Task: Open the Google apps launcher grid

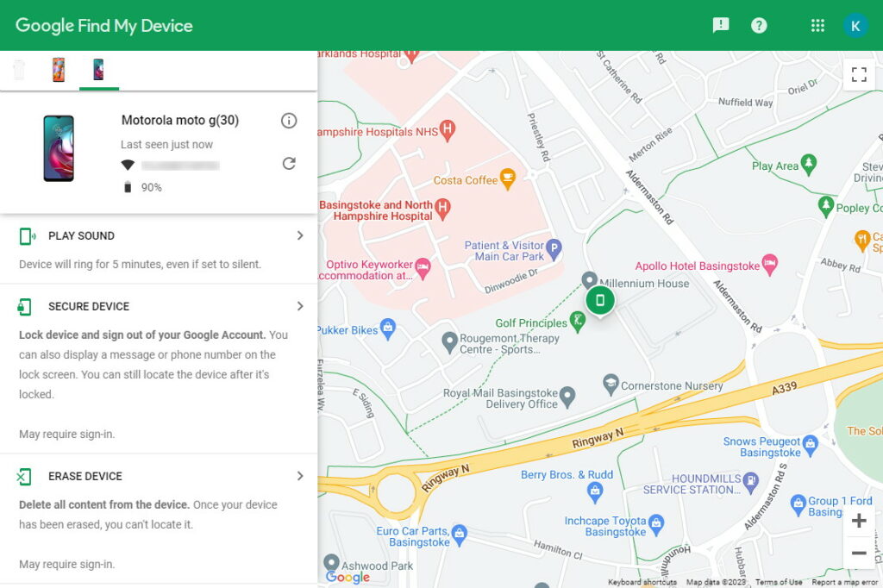Action: click(817, 25)
